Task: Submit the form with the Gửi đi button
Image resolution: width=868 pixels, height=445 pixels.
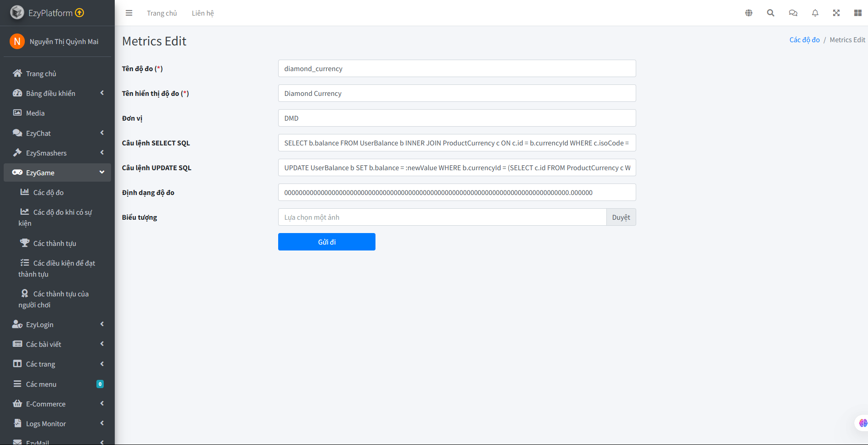Action: [326, 242]
